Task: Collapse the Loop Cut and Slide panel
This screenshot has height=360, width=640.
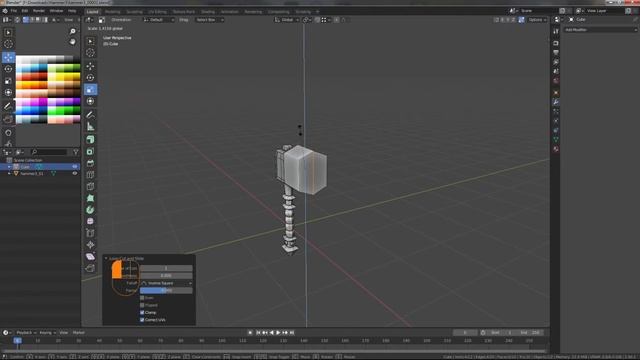Action: tap(106, 258)
